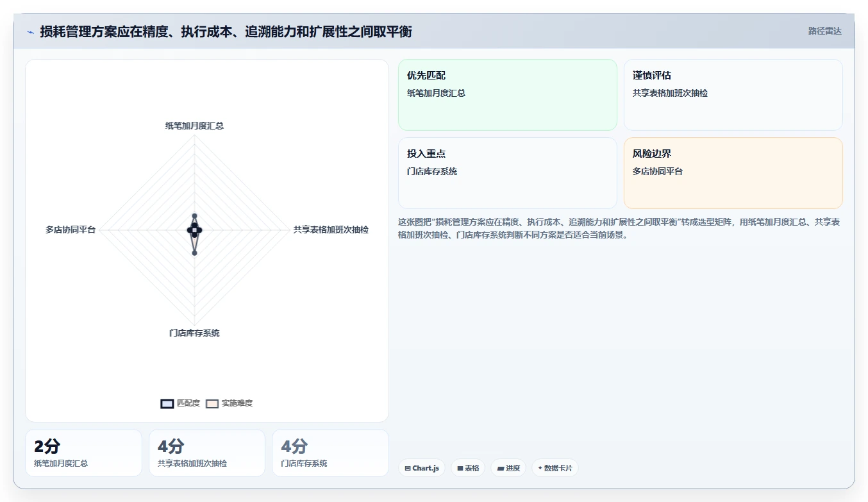The image size is (868, 502).
Task: Select the 谨慎评估 quadrant card
Action: [733, 95]
